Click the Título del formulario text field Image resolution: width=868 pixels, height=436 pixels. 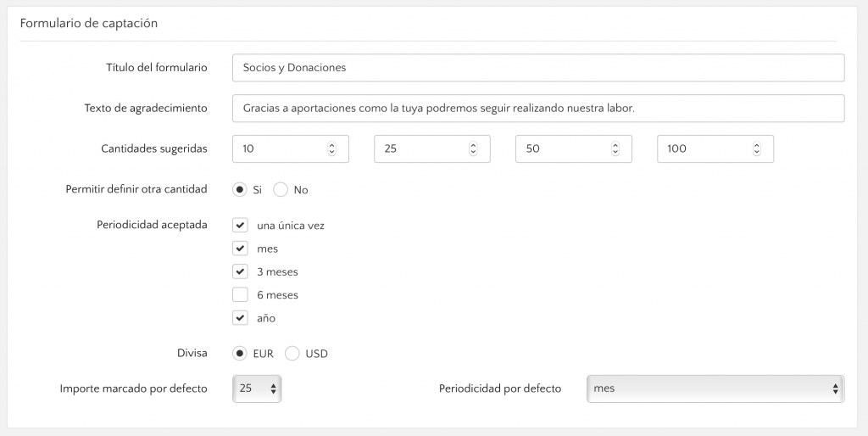pos(538,68)
